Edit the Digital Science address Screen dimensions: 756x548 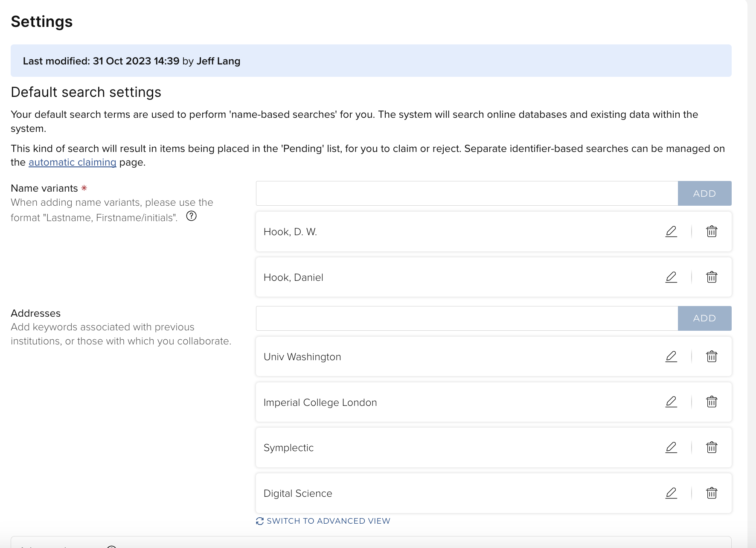click(x=671, y=493)
